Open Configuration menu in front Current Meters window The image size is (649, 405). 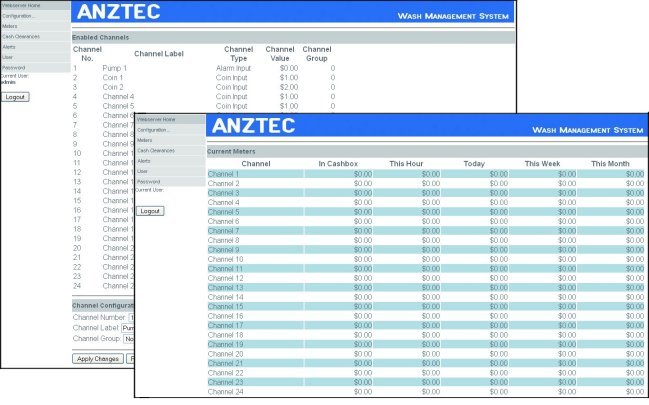170,130
